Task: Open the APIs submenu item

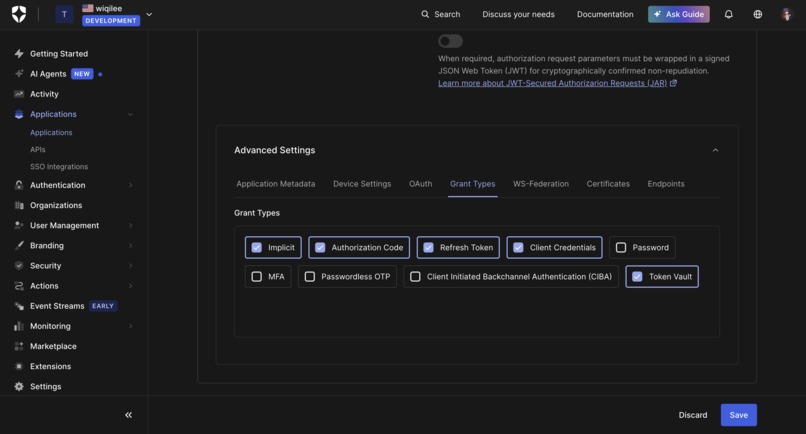Action: click(x=38, y=150)
